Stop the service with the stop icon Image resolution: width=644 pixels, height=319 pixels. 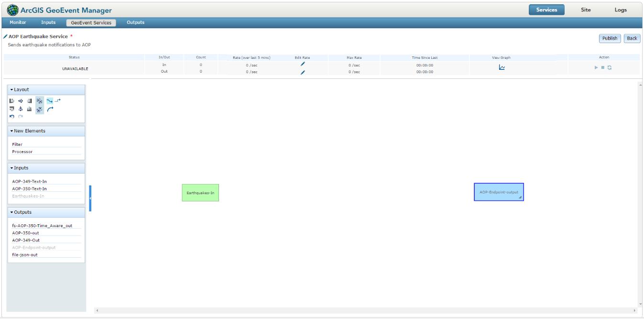pos(603,67)
